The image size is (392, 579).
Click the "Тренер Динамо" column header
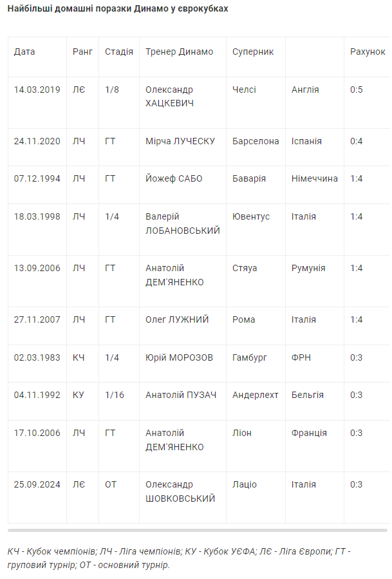[x=180, y=52]
